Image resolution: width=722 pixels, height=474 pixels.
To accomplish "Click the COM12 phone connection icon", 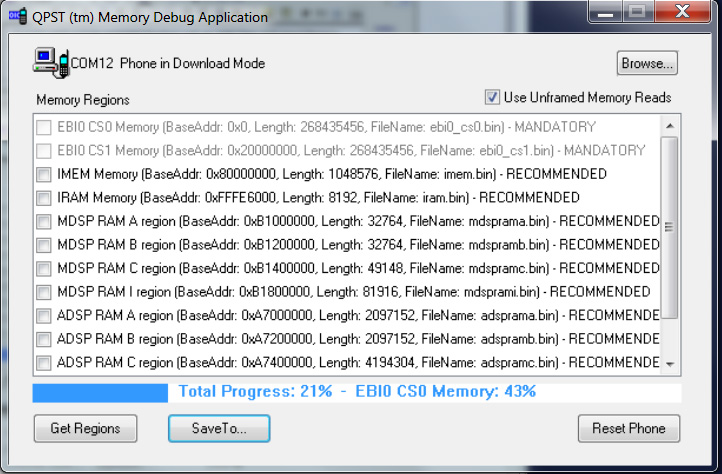I will pyautogui.click(x=50, y=64).
